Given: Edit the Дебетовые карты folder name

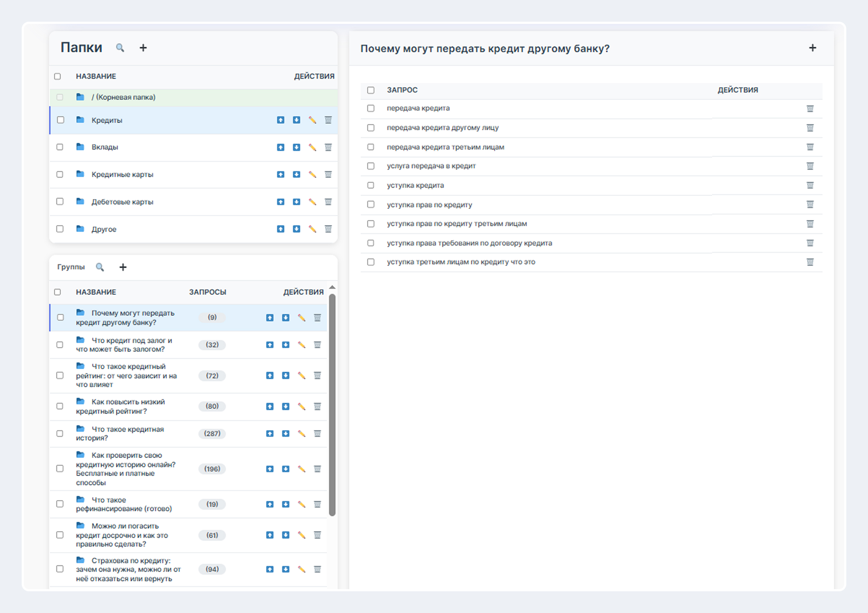Looking at the screenshot, I should (312, 202).
